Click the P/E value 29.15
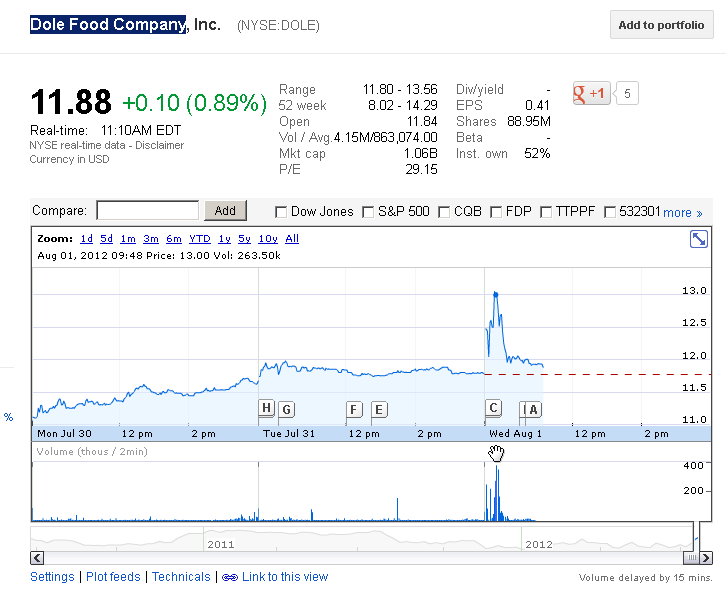This screenshot has height=603, width=726. (421, 170)
